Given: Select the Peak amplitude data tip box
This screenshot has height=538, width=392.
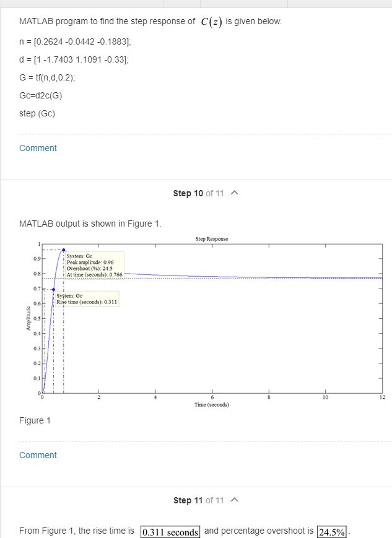Looking at the screenshot, I should 94,265.
